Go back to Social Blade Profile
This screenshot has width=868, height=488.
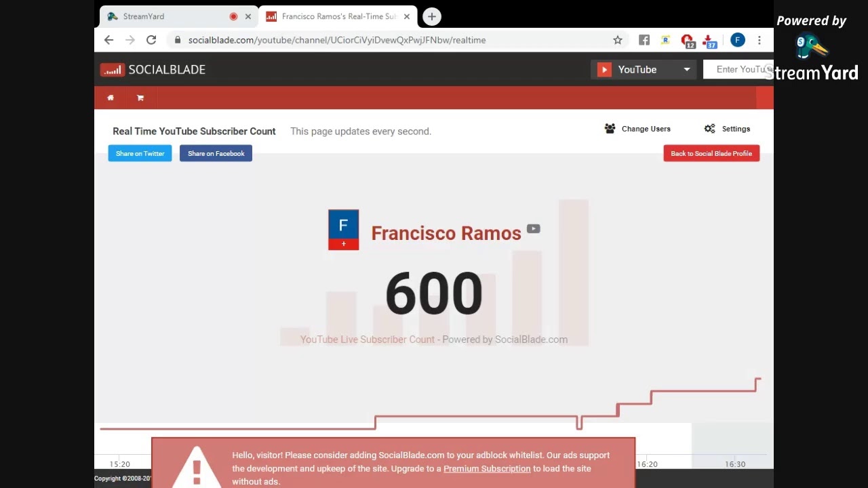coord(711,154)
